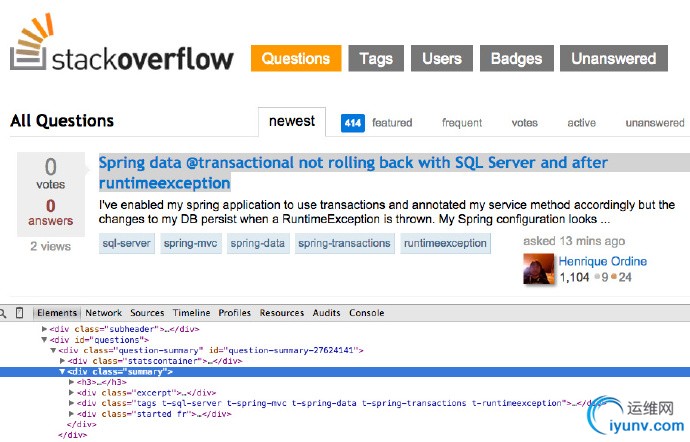Select the frequent tab

[x=462, y=123]
